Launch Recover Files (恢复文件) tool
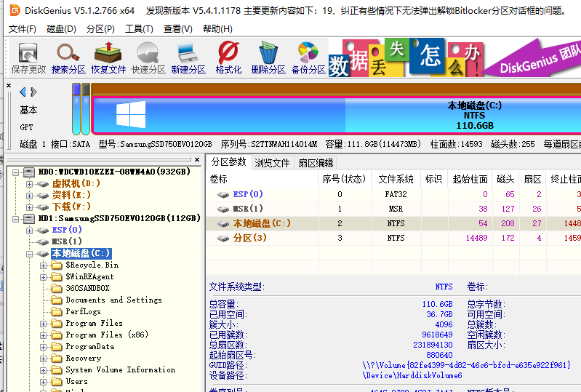 tap(108, 57)
